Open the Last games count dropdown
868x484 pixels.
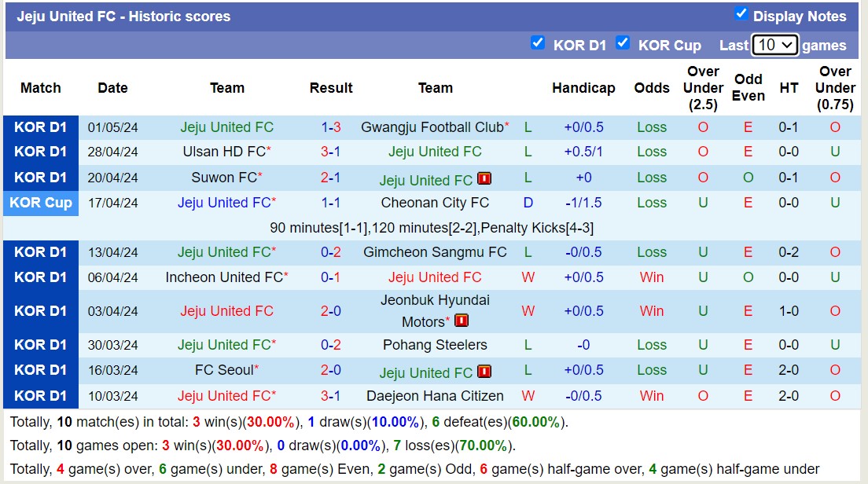tap(774, 45)
